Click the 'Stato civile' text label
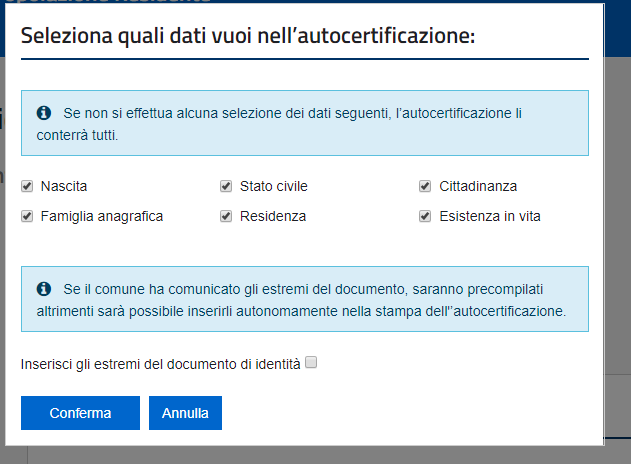The image size is (631, 464). (274, 186)
